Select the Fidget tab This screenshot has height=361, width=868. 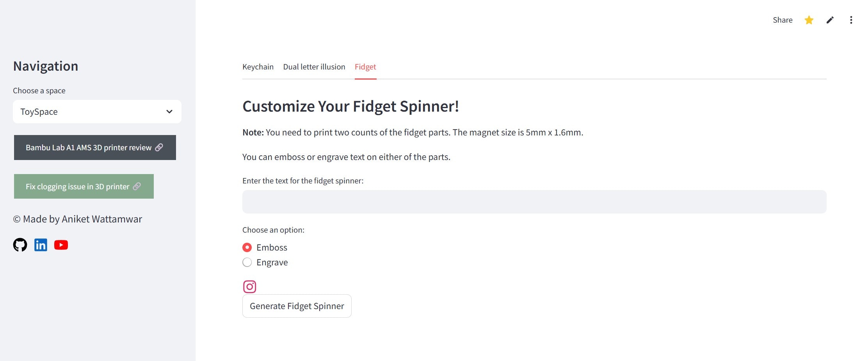pyautogui.click(x=365, y=67)
